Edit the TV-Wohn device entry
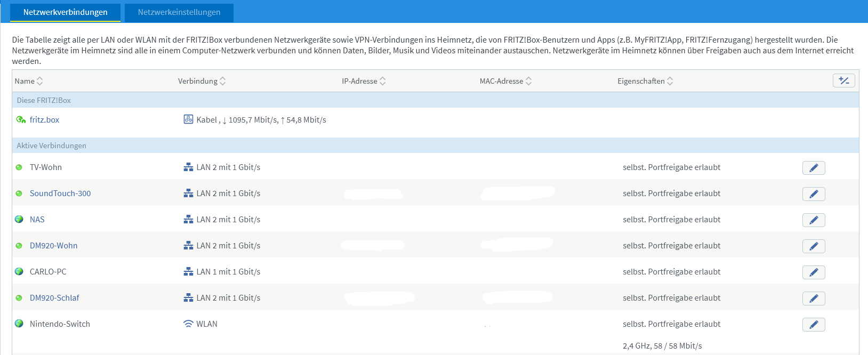Viewport: 868px width, 355px height. coord(814,168)
